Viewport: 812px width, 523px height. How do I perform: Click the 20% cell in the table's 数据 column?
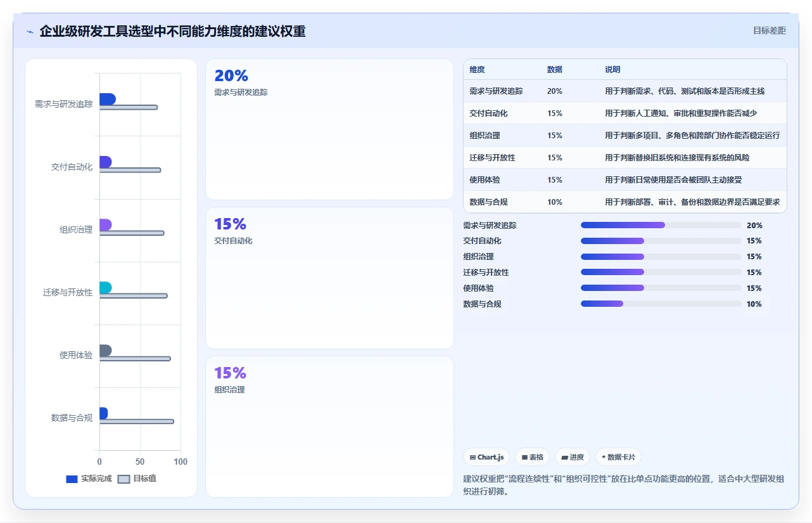click(x=555, y=91)
